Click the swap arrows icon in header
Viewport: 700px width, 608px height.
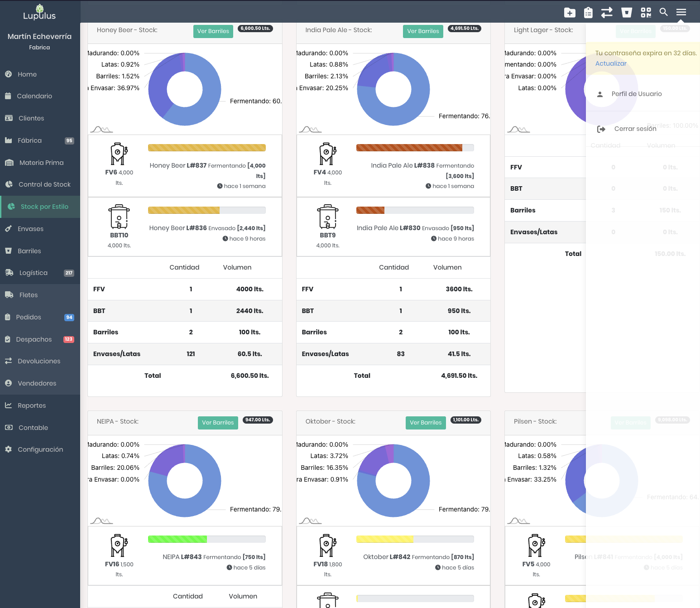(607, 13)
